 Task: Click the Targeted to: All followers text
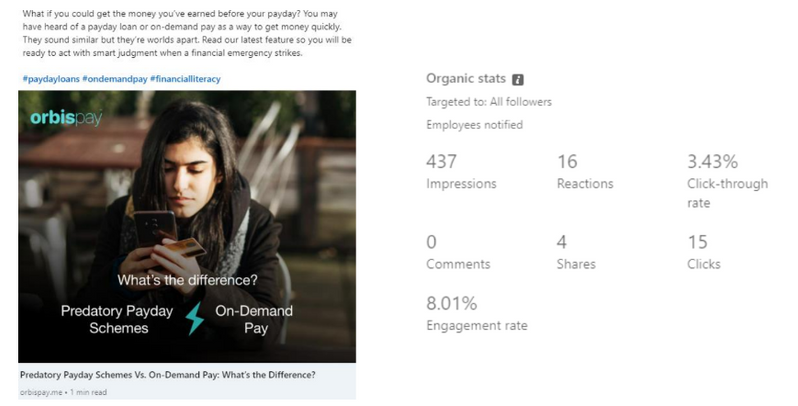pos(489,102)
